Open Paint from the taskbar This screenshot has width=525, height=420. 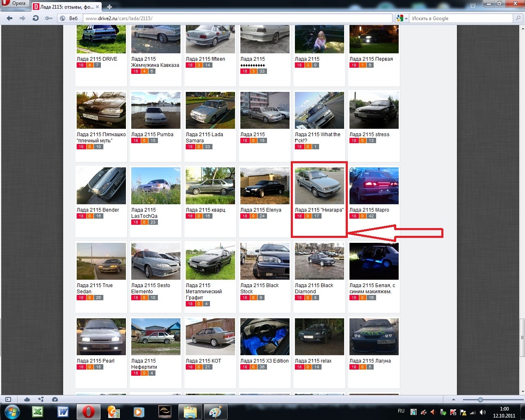(216, 412)
